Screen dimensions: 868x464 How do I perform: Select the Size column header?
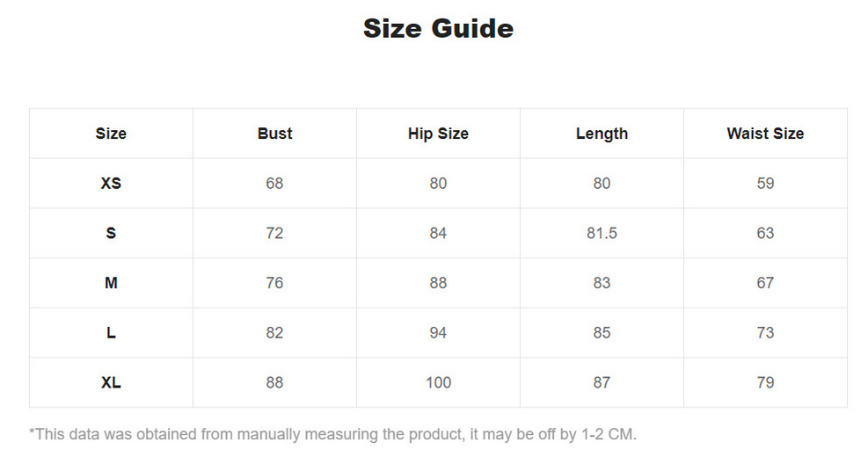pyautogui.click(x=111, y=134)
